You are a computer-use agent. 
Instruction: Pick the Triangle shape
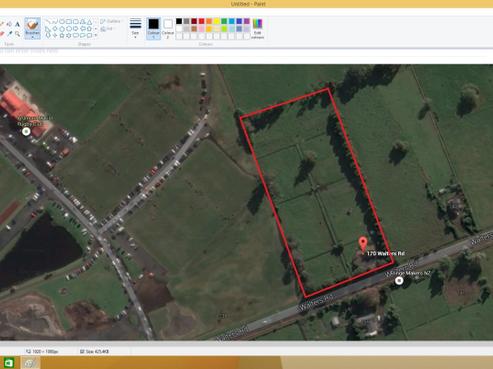coord(89,21)
